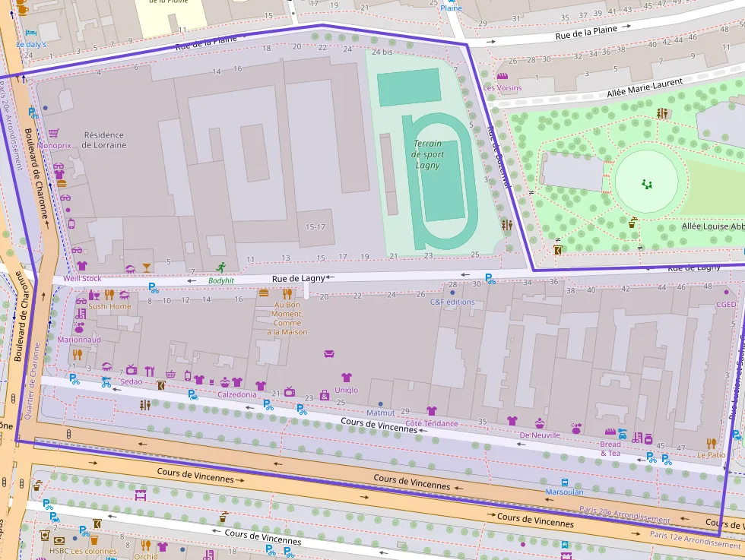Select the Bodyhit green running figure icon
Screen dimensions: 745x560
coord(220,267)
